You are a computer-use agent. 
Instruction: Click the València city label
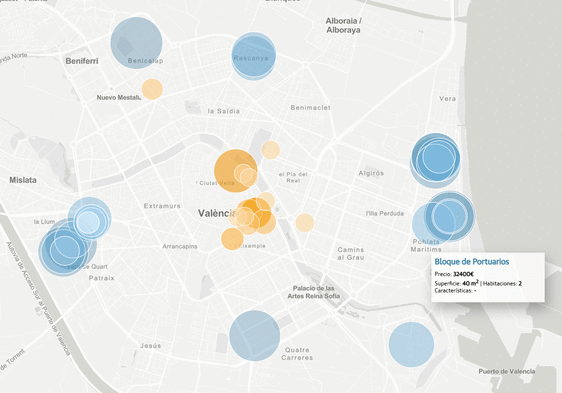click(x=217, y=213)
